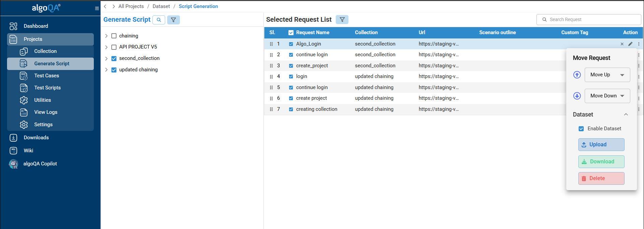
Task: Click the X icon on Algo_Login row
Action: coord(622,44)
